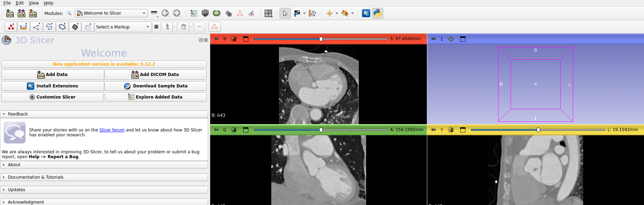Screen dimensions: 644x205
Task: Click new application version 5.12.2 notice
Action: (x=104, y=64)
